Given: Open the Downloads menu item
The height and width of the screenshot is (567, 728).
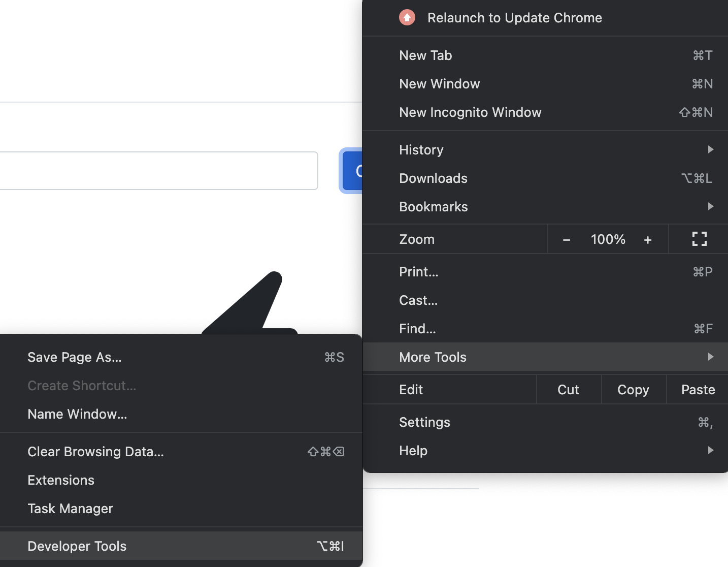Looking at the screenshot, I should [x=545, y=178].
